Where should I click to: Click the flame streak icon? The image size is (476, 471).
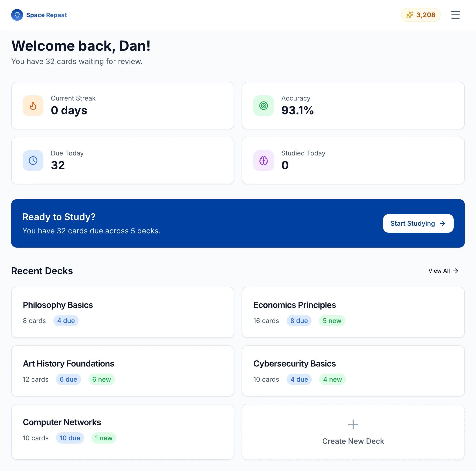33,106
